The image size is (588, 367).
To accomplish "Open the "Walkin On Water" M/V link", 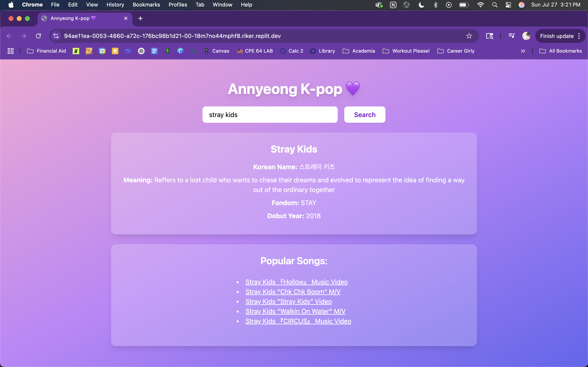I will (x=295, y=311).
